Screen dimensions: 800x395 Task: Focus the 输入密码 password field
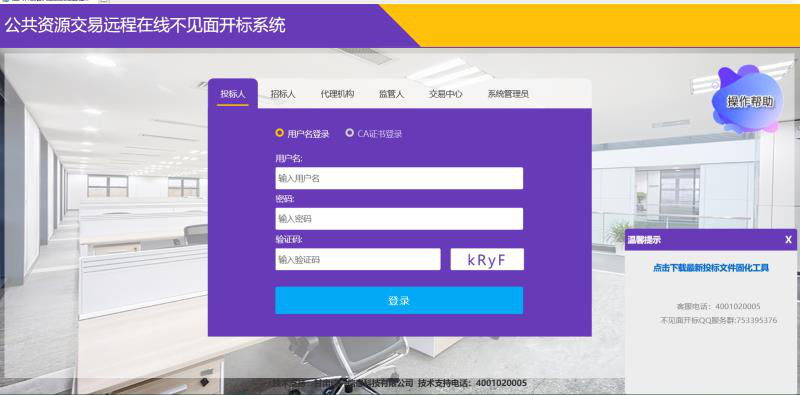[x=399, y=218]
